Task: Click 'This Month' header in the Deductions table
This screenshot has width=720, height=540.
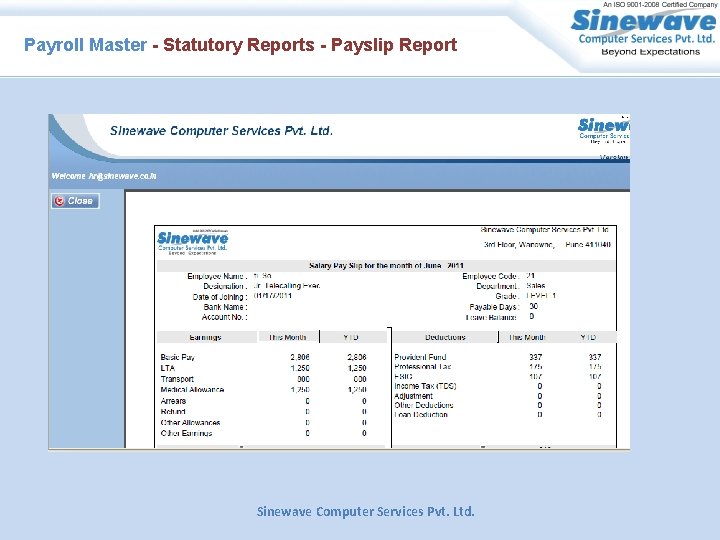Action: click(x=527, y=338)
